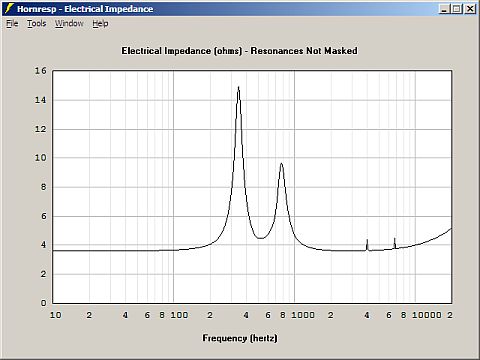The image size is (480, 360).
Task: Click the chart title 'Electrical Impedance (ohms)'
Action: pyautogui.click(x=181, y=51)
